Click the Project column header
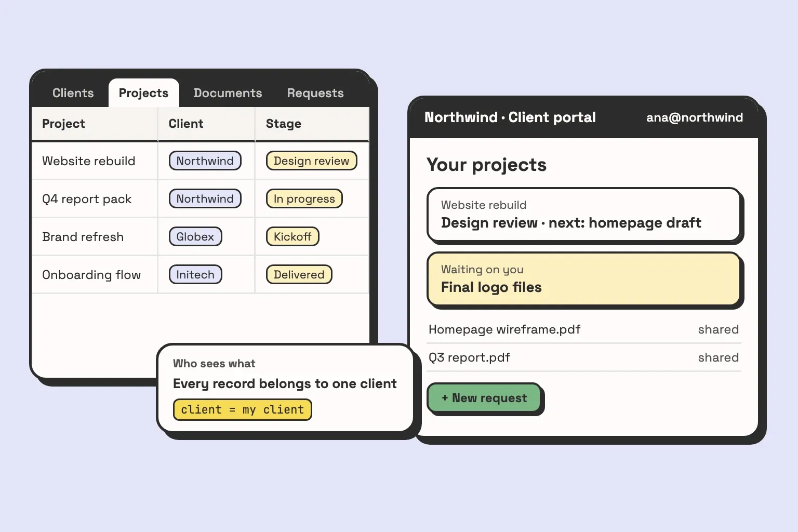The width and height of the screenshot is (798, 532). pos(95,124)
